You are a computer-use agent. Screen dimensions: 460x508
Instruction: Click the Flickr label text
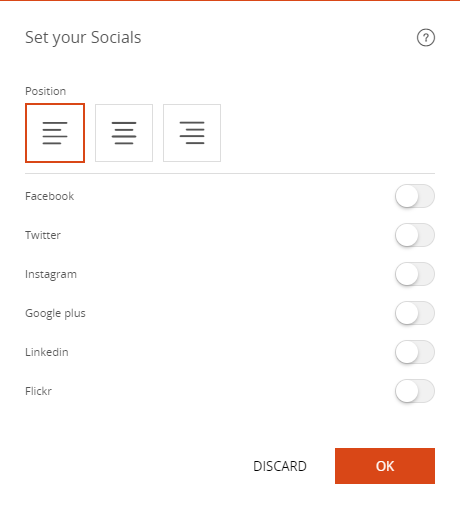coord(38,391)
